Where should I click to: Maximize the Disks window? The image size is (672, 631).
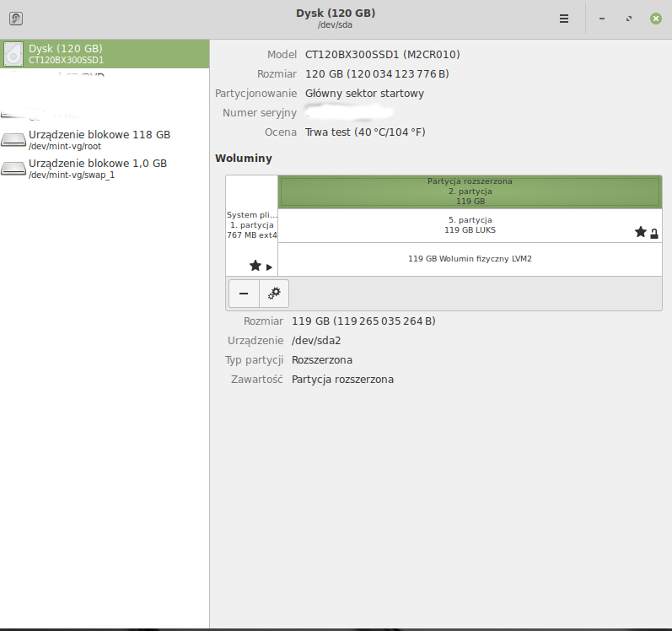[628, 19]
